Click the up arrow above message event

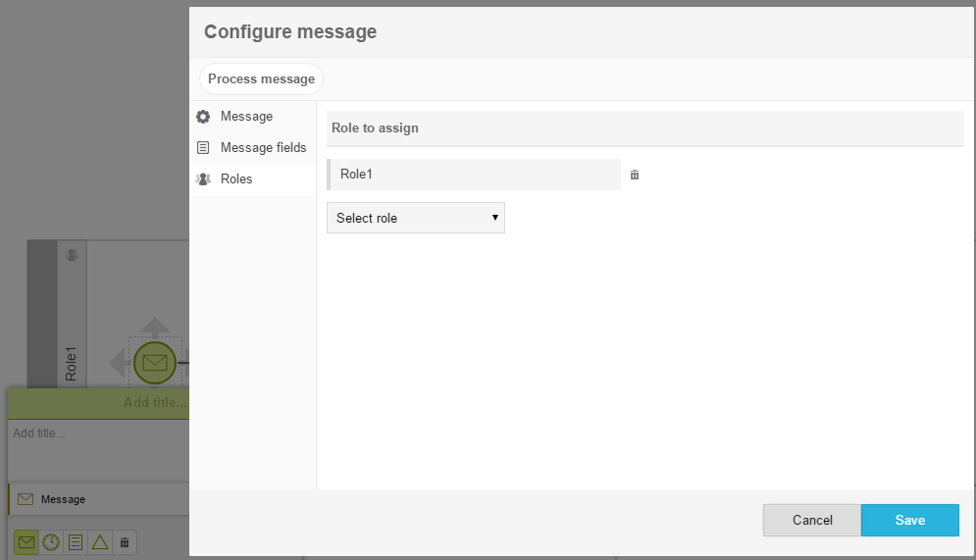pyautogui.click(x=155, y=326)
